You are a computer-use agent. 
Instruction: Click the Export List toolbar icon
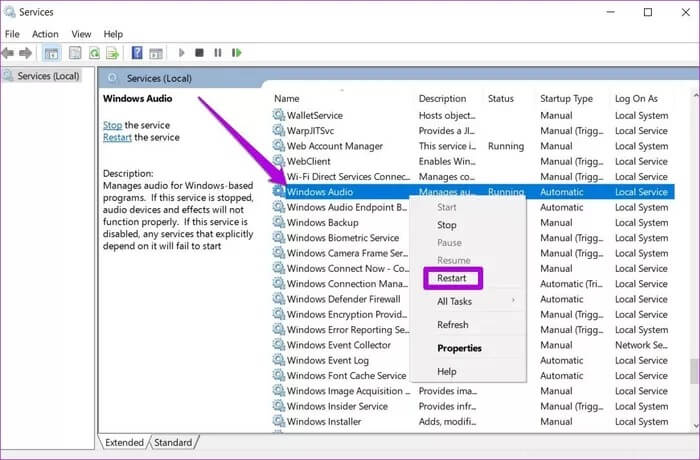point(112,53)
